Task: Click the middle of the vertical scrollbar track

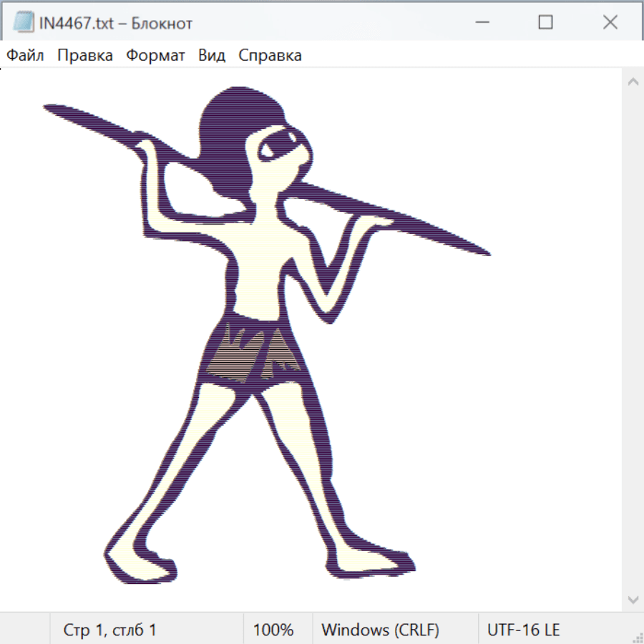Action: (633, 340)
